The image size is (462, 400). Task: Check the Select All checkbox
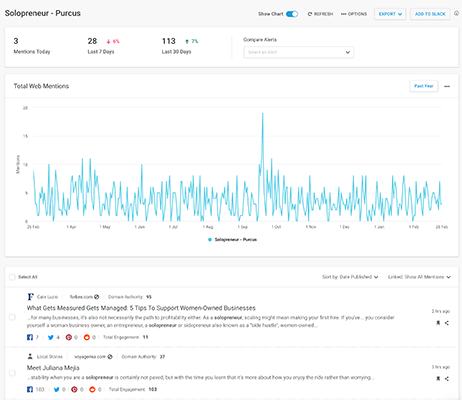click(x=12, y=277)
